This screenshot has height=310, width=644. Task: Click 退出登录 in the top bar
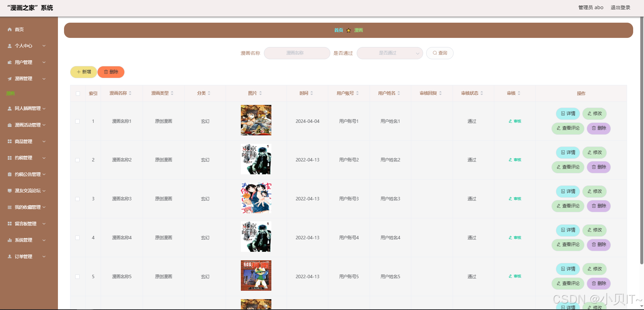pyautogui.click(x=620, y=7)
